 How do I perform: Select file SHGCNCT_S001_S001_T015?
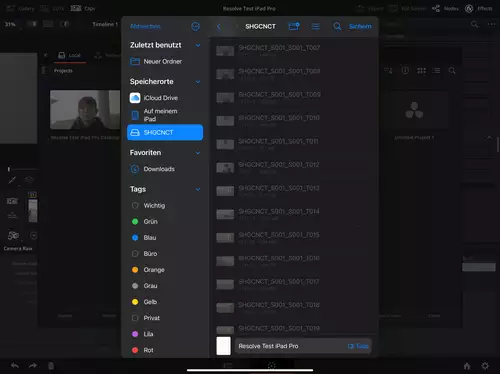click(294, 237)
